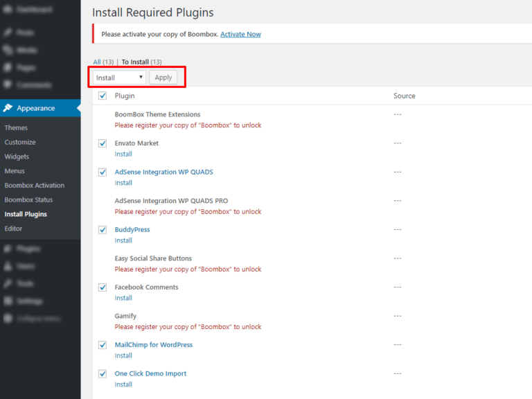Click the Comments bubble icon

click(8, 85)
